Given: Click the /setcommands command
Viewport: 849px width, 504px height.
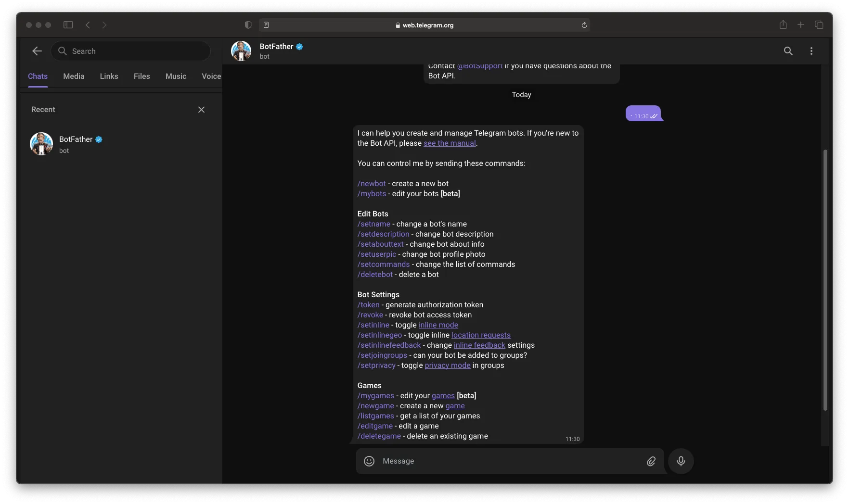Looking at the screenshot, I should tap(384, 265).
